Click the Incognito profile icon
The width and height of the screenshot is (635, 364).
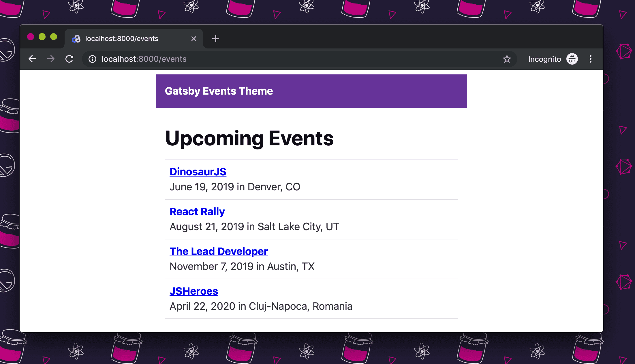(x=572, y=59)
